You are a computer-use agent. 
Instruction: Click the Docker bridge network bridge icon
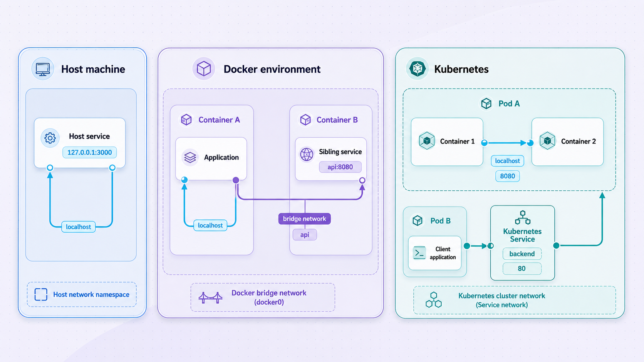[210, 297]
